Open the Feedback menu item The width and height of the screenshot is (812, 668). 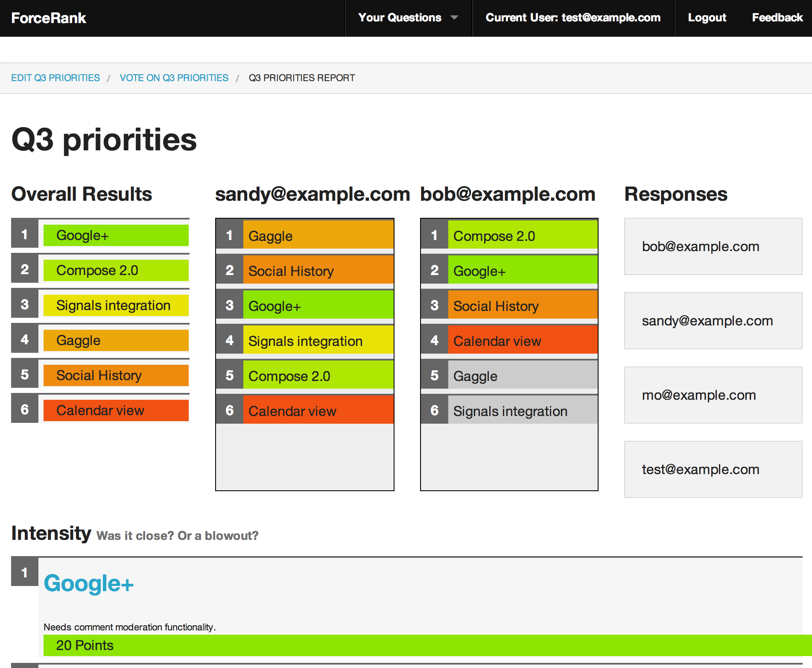click(777, 18)
